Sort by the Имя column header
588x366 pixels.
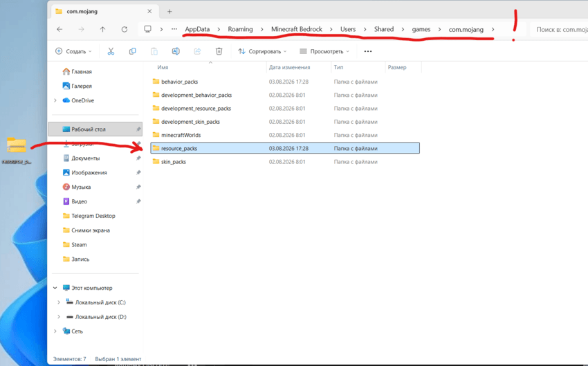point(163,68)
